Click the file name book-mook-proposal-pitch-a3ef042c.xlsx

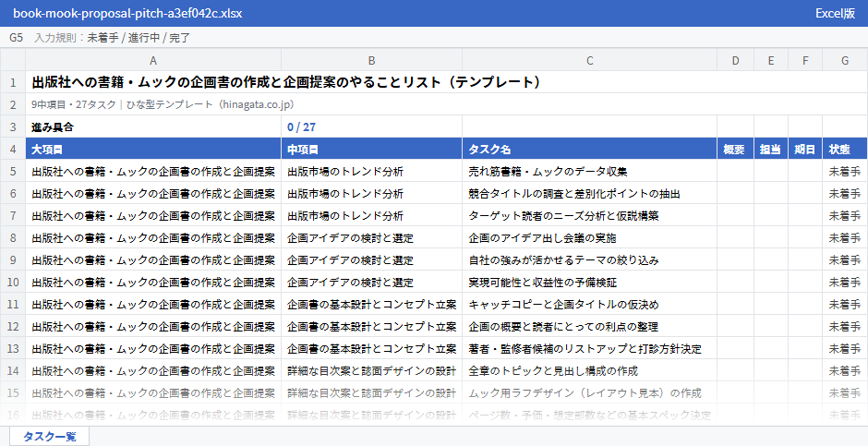127,13
